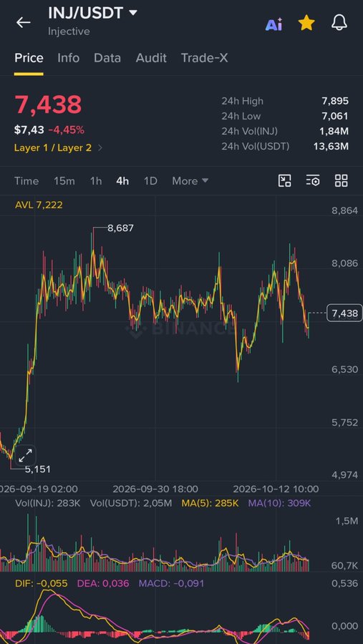Screen dimensions: 363x644
Task: Tap the big 7,438 last price
Action: pos(48,104)
